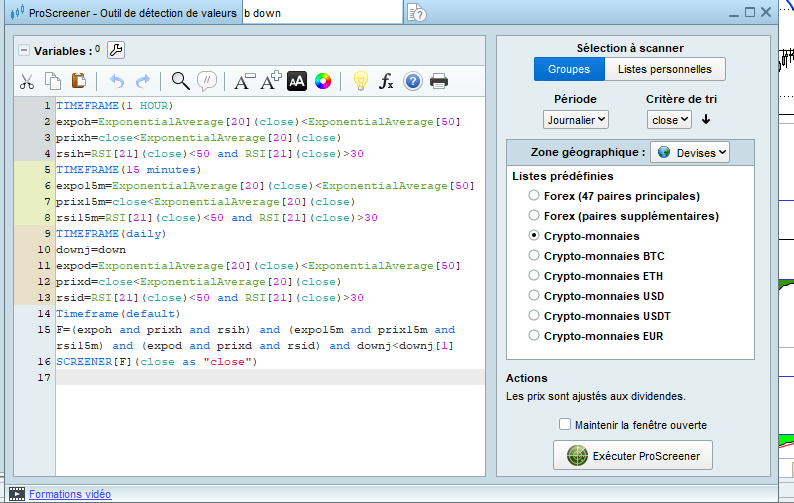Open the Search magnifier tool
The width and height of the screenshot is (794, 503).
(180, 81)
